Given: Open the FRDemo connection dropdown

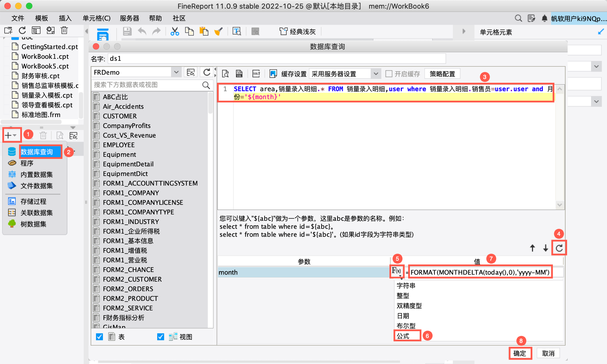Looking at the screenshot, I should pyautogui.click(x=176, y=72).
